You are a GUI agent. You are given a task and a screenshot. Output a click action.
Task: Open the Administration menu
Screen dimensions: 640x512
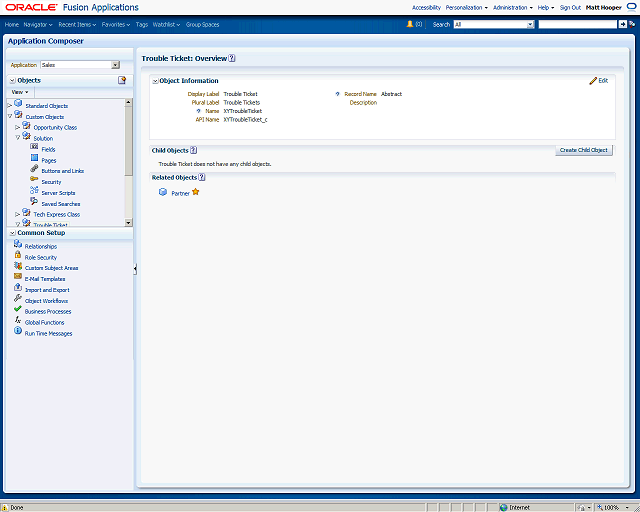(513, 7)
